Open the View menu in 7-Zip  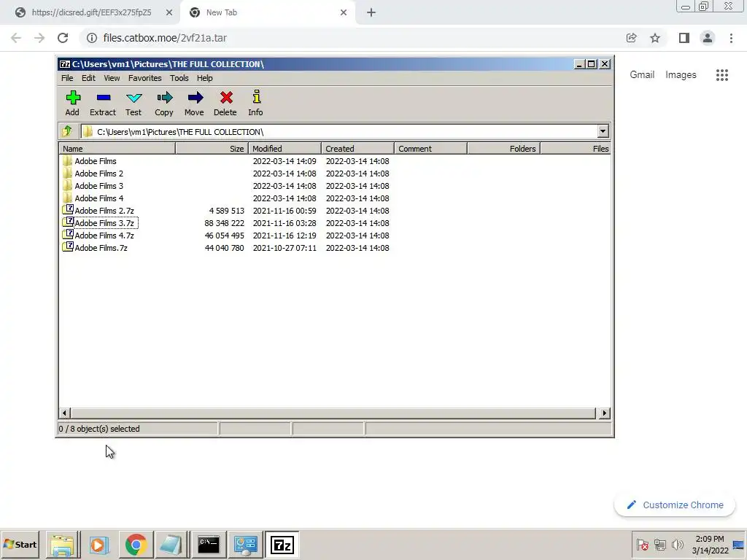pyautogui.click(x=112, y=78)
